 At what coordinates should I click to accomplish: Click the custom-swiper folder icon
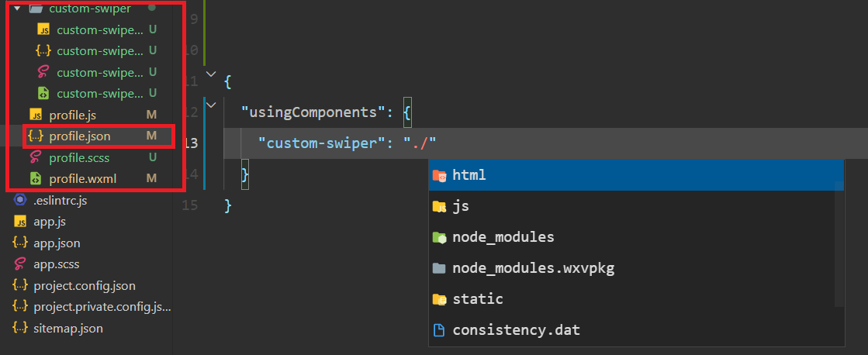36,9
